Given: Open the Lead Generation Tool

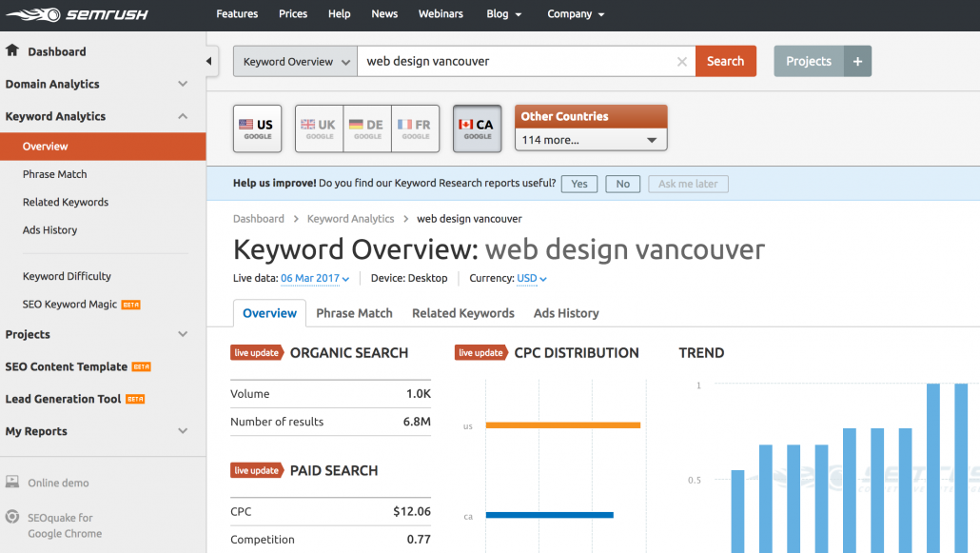Looking at the screenshot, I should tap(63, 399).
